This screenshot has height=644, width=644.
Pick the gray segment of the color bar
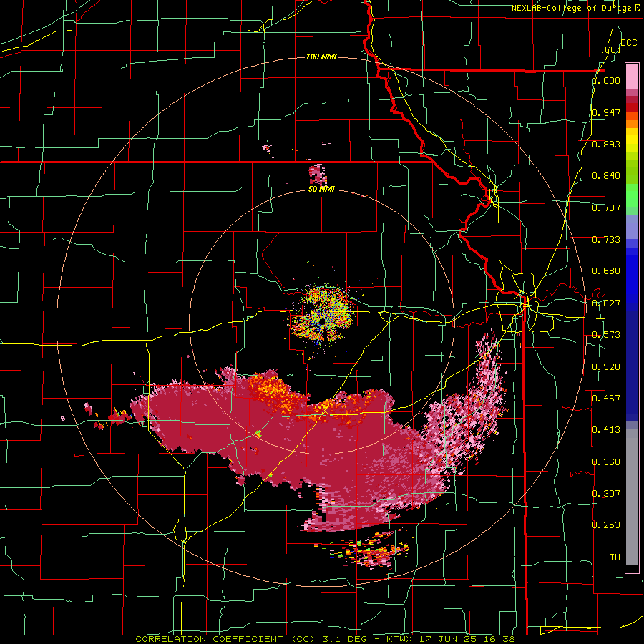click(632, 497)
